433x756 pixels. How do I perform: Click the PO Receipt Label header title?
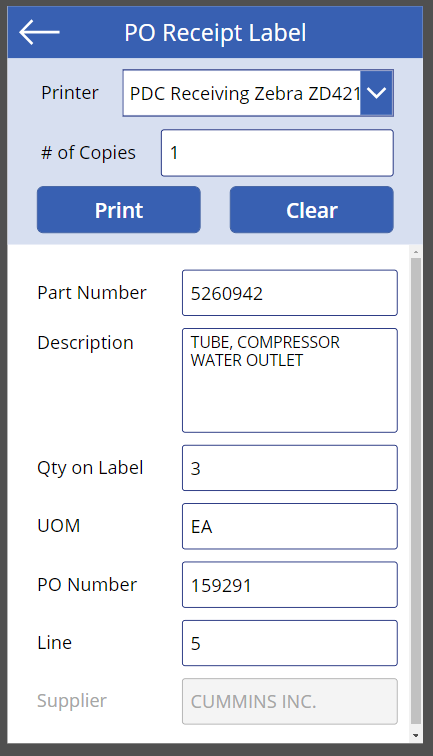click(215, 33)
